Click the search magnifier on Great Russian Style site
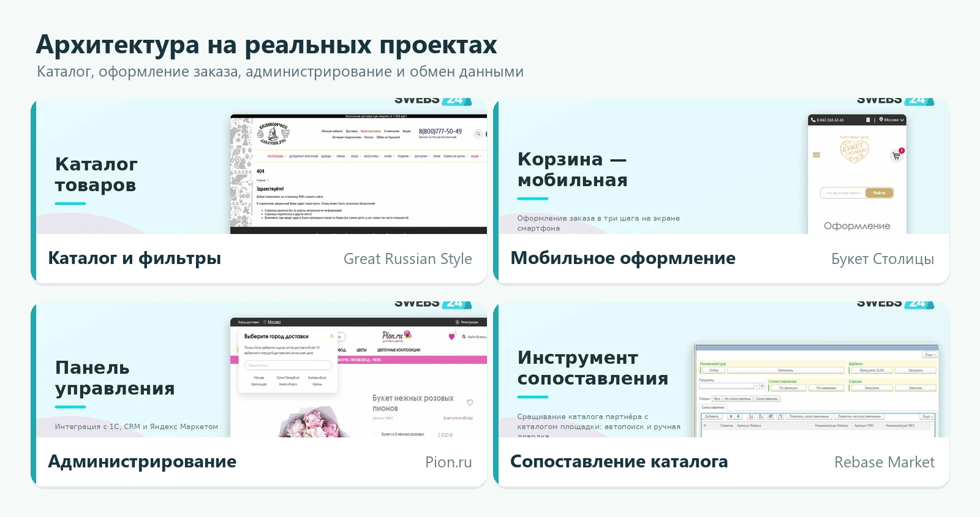Screen dimensions: 980x517 click(478, 134)
